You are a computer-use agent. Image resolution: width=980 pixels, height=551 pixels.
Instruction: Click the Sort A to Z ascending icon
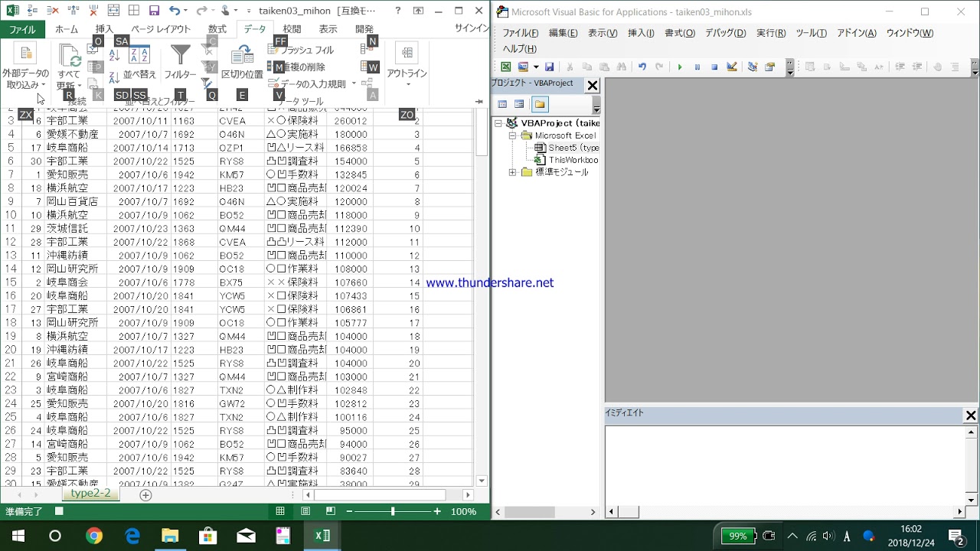114,55
